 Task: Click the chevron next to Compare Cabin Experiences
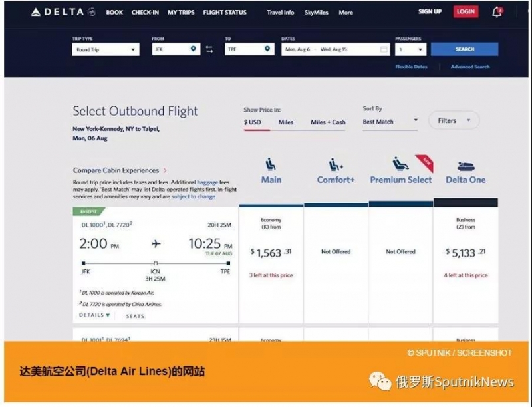click(x=165, y=170)
